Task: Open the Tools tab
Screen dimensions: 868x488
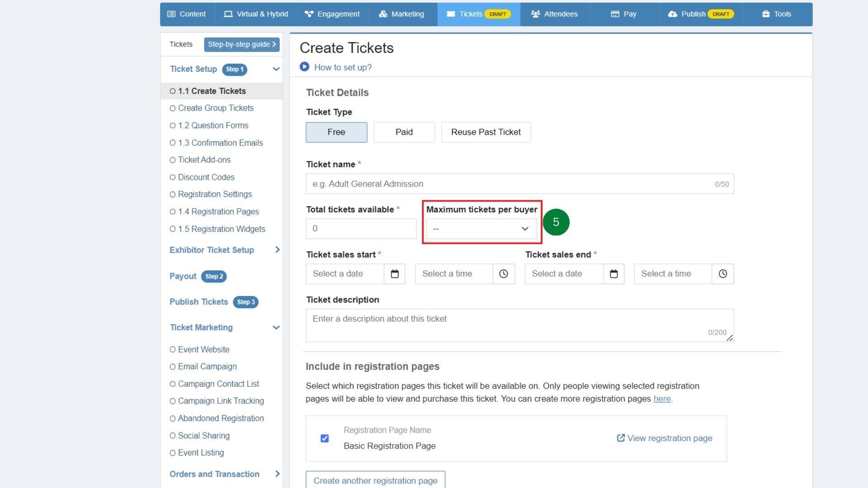Action: point(777,14)
